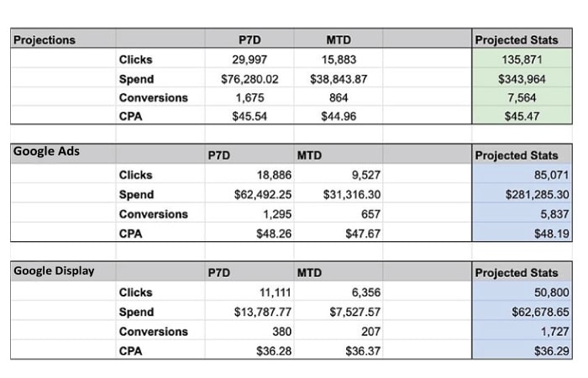This screenshot has height=378, width=588.
Task: Select projected spend cell $343,964
Action: [522, 78]
